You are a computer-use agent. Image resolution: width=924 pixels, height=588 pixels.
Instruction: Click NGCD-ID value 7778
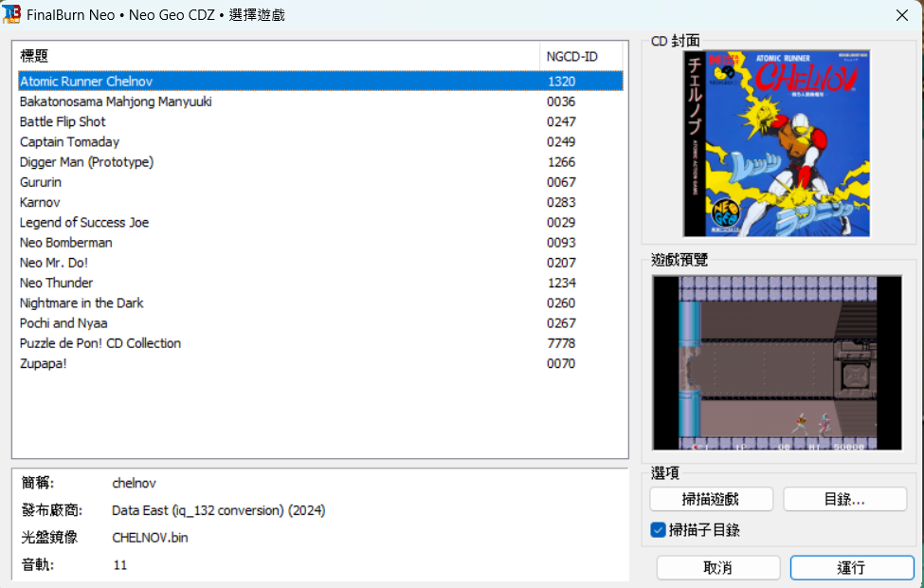pos(561,343)
